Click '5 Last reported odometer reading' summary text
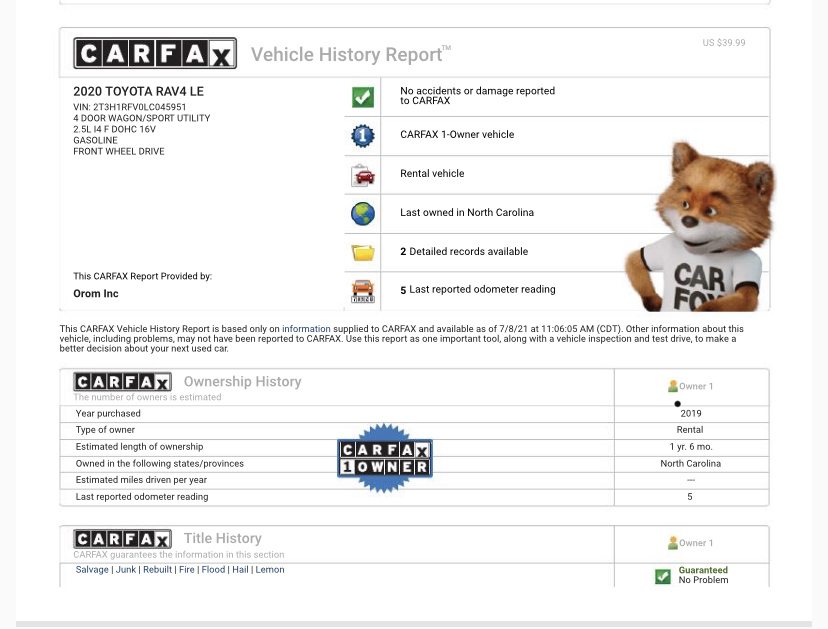The image size is (828, 629). 477,289
